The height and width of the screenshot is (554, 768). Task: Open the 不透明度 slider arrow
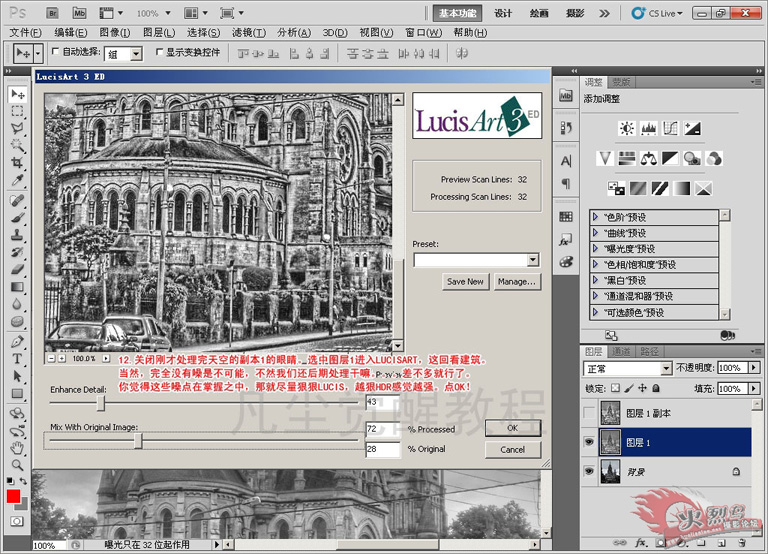coord(754,368)
